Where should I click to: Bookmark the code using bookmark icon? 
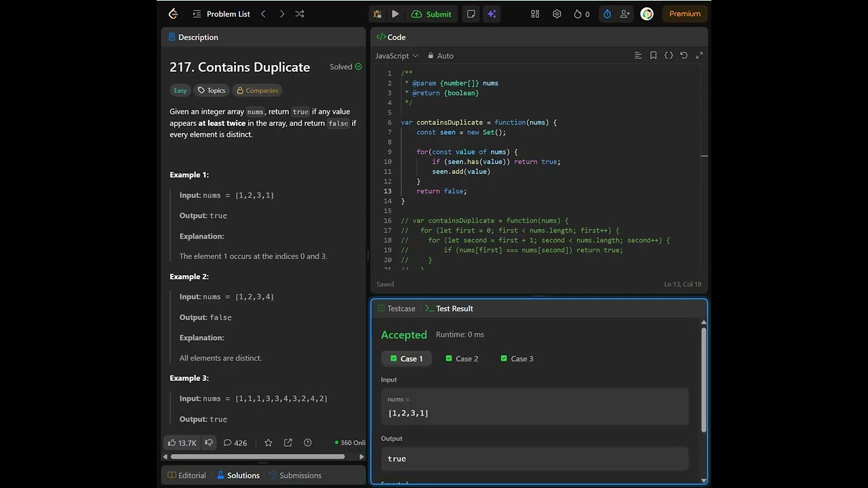tap(653, 56)
